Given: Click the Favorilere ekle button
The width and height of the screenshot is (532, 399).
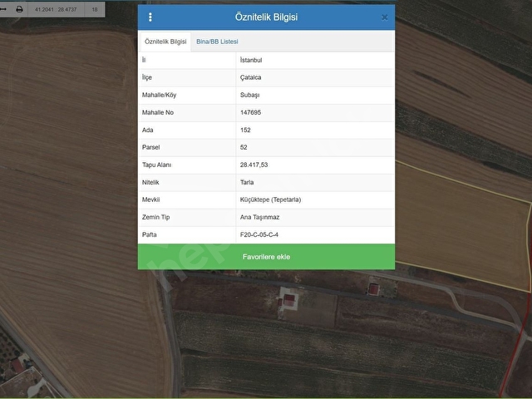Looking at the screenshot, I should pyautogui.click(x=266, y=257).
